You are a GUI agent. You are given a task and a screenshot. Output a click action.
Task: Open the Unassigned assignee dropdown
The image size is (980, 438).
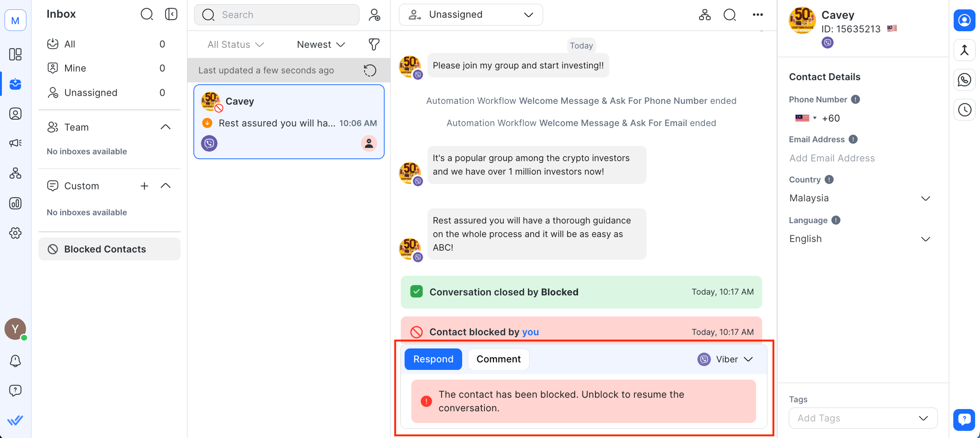click(470, 14)
